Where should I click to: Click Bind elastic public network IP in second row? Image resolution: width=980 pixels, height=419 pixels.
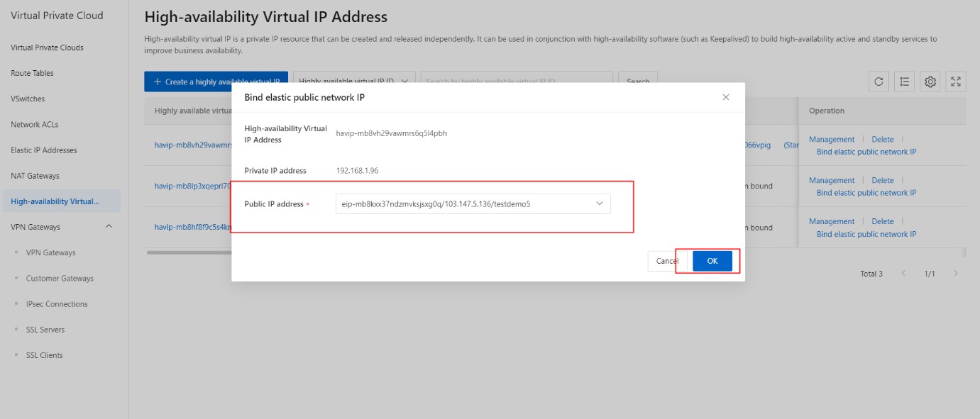click(x=866, y=193)
